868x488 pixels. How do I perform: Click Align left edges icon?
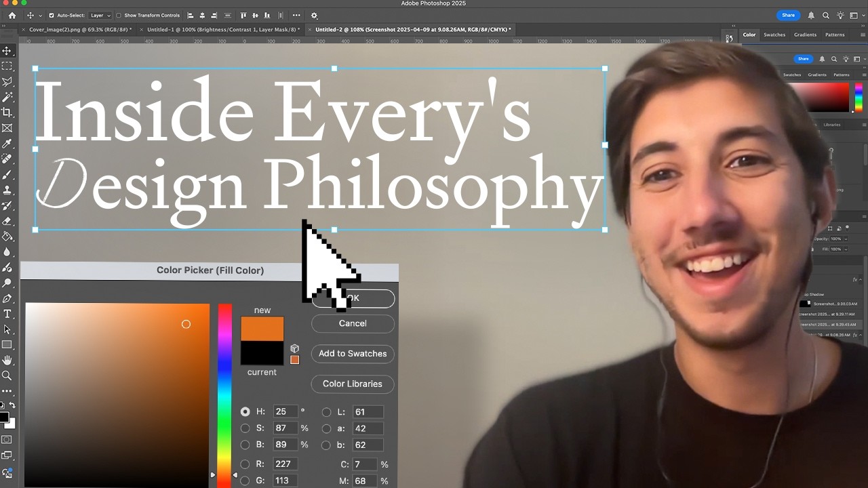click(x=190, y=15)
